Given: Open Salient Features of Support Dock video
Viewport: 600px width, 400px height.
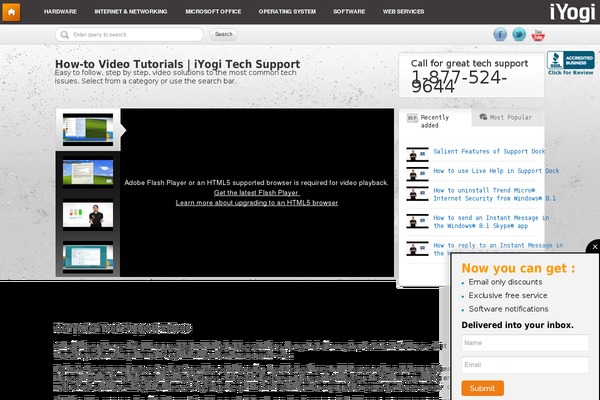Looking at the screenshot, I should coord(489,152).
